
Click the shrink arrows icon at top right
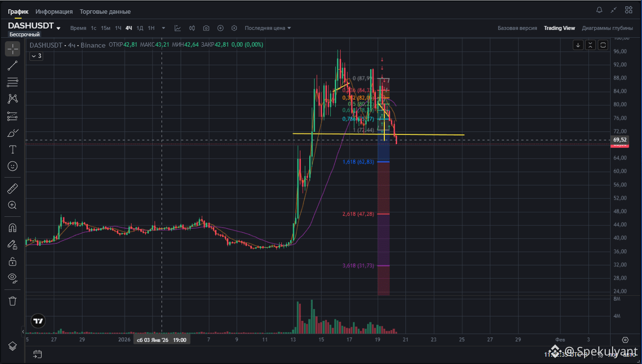tap(614, 10)
